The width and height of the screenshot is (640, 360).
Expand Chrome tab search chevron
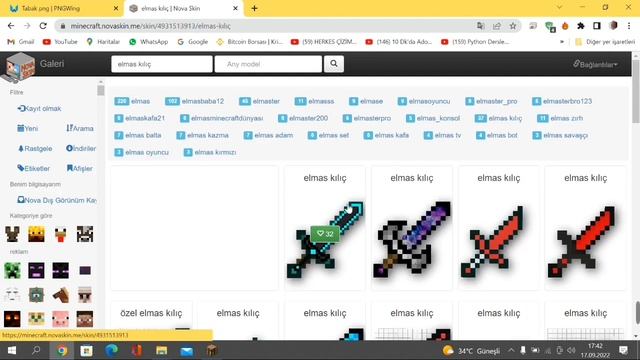click(559, 8)
